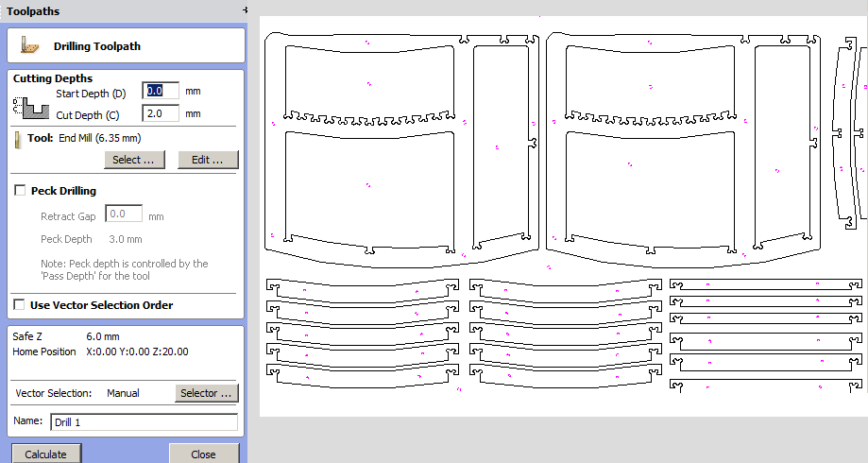
Task: Click the Toolpaths panel title
Action: (x=33, y=11)
